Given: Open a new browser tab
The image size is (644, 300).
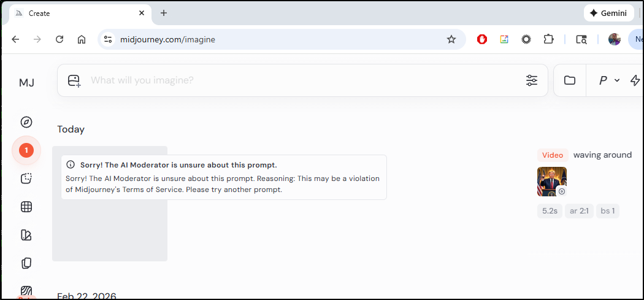Looking at the screenshot, I should click(164, 13).
